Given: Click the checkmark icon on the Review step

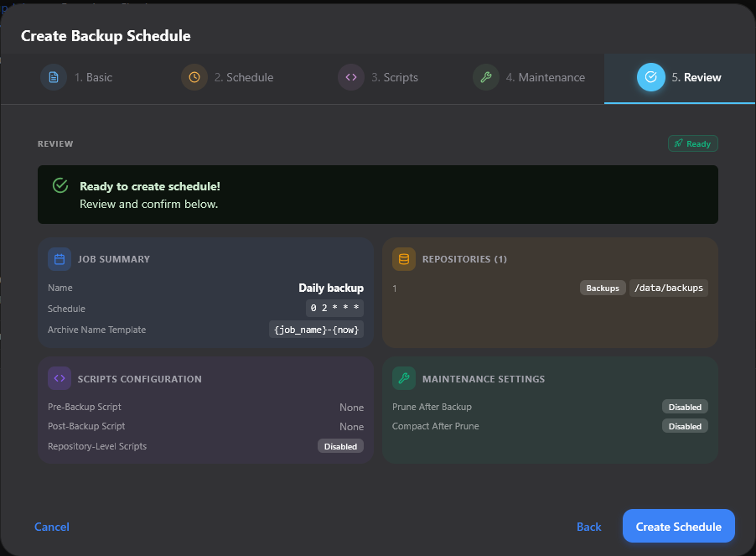Looking at the screenshot, I should (650, 77).
